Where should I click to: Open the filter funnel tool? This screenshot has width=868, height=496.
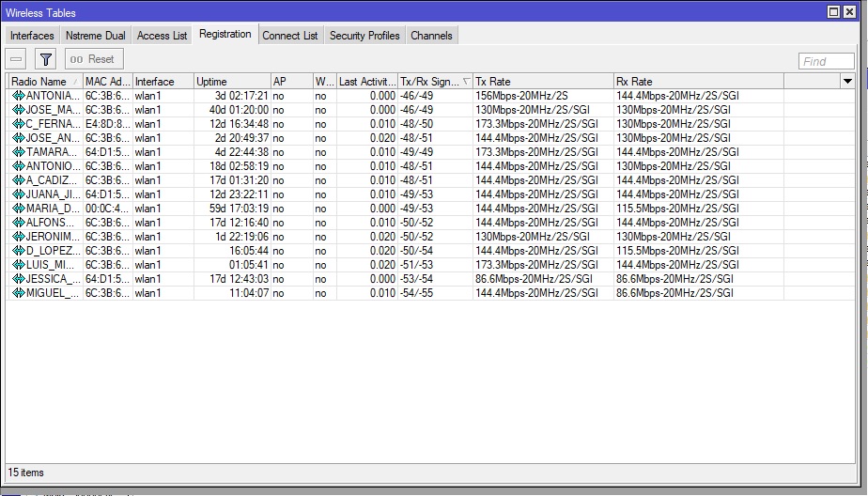(46, 58)
